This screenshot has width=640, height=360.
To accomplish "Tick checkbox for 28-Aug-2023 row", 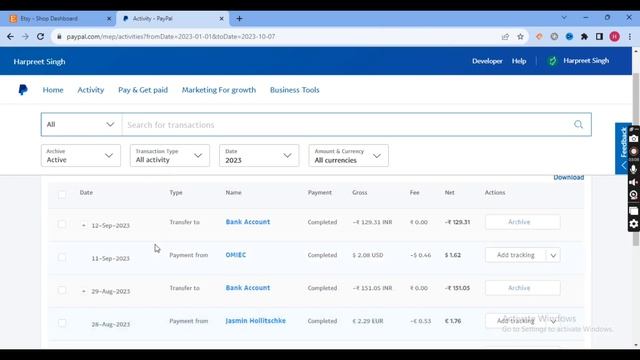I will pos(62,323).
